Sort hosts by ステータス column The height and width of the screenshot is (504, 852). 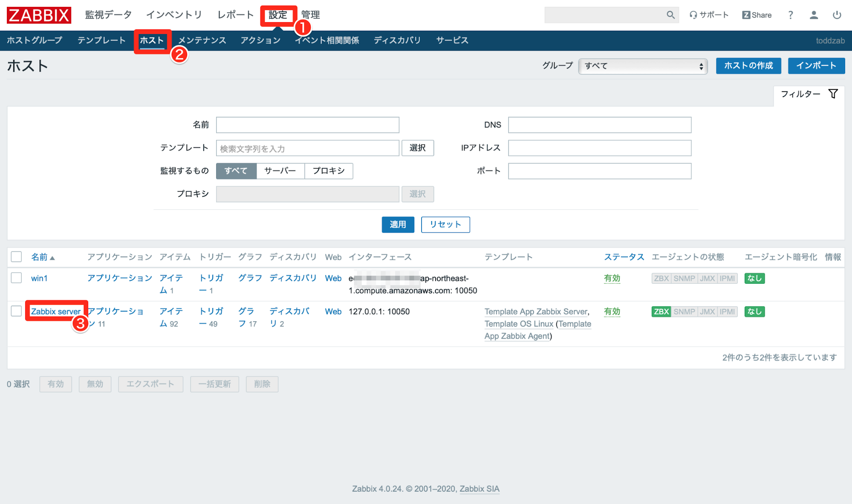pyautogui.click(x=624, y=257)
